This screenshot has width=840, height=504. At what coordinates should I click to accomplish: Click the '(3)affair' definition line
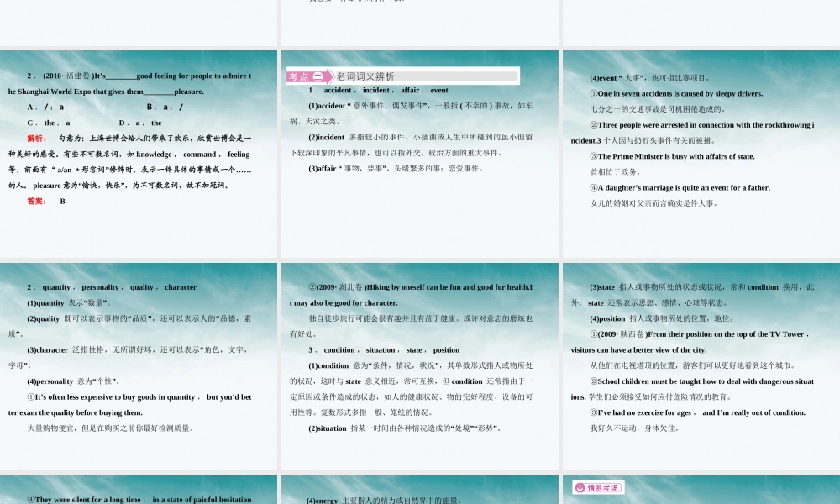point(396,168)
